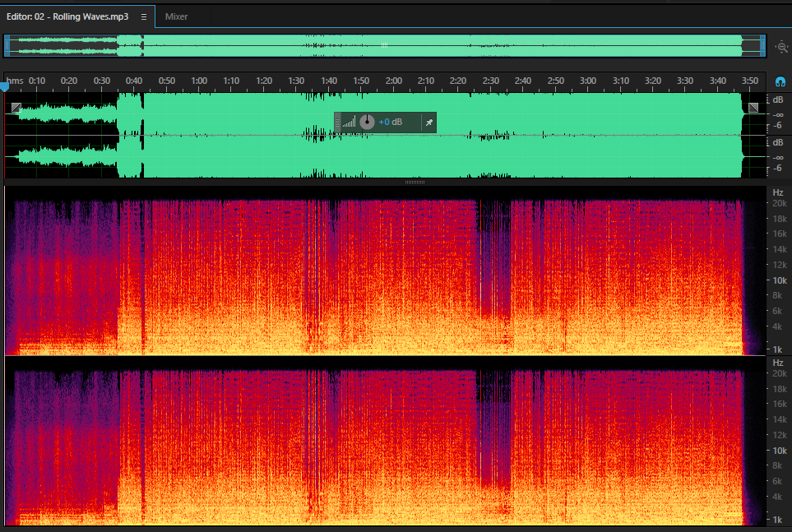Click the lower spectrogram's "1k" frequency label
Screen dimensions: 792x532
tap(778, 520)
